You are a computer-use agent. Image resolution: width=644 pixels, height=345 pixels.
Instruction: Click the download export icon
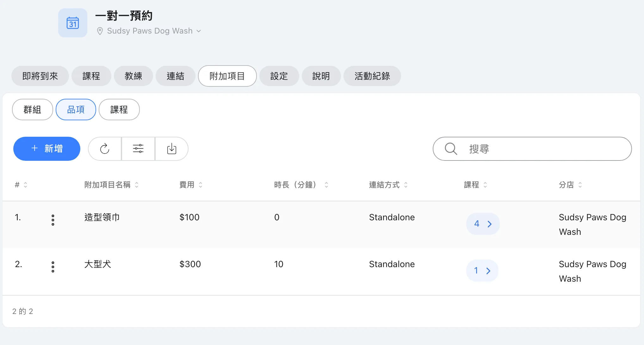point(172,149)
